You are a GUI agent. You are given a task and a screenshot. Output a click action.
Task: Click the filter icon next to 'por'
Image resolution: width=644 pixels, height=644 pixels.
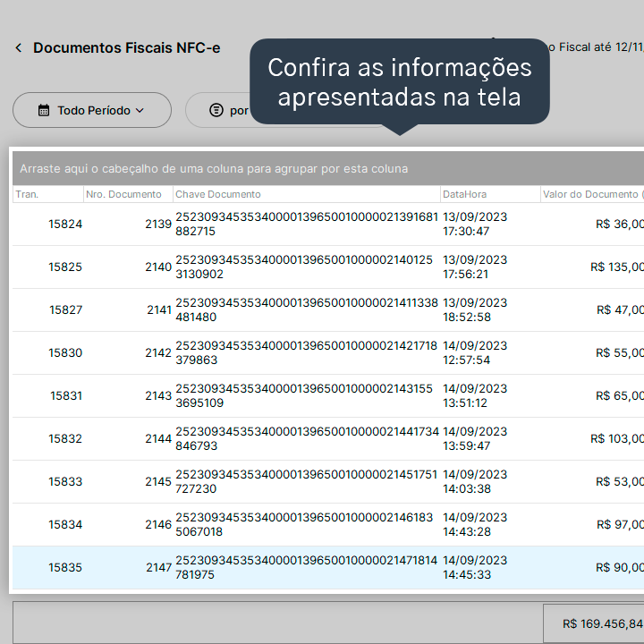pos(216,110)
